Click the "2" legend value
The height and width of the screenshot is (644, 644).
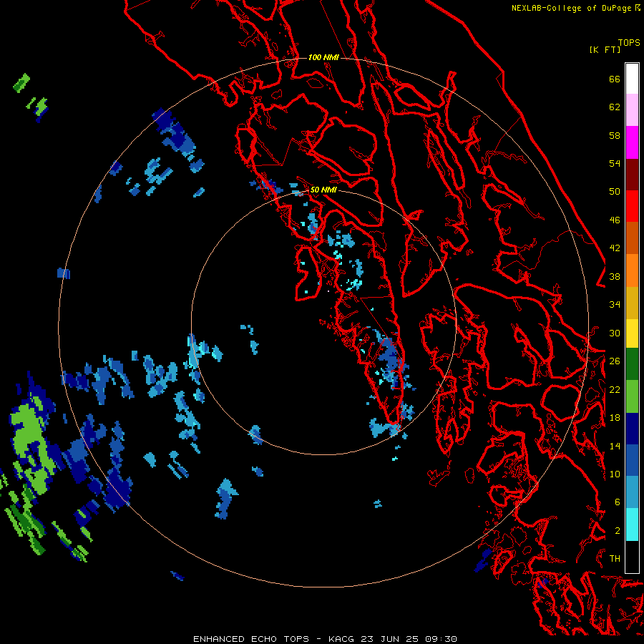tap(618, 531)
